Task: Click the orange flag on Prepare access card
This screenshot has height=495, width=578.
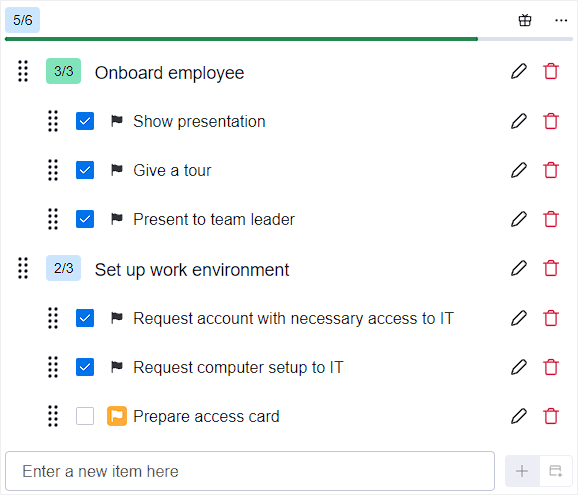Action: coord(117,416)
